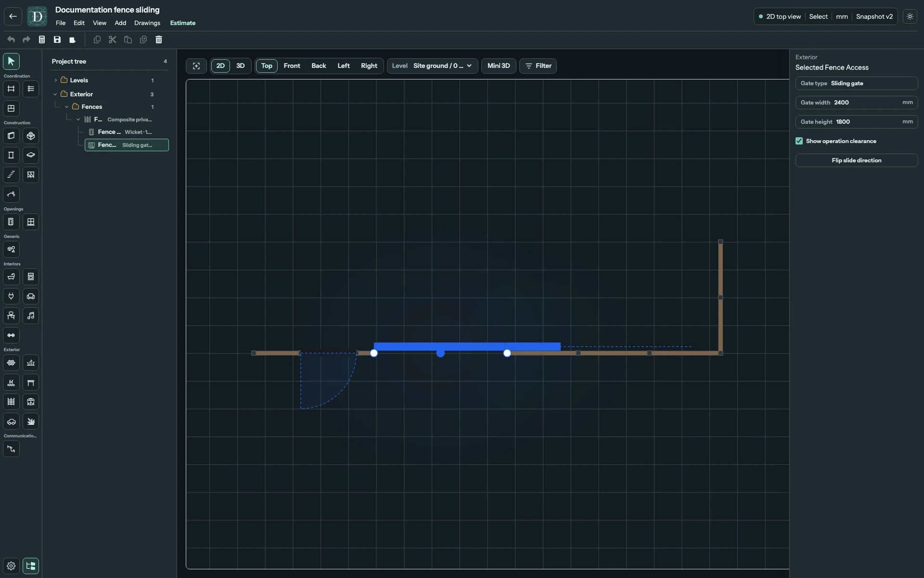Select the communications pipe routing tool
The image size is (924, 578).
pos(11,449)
